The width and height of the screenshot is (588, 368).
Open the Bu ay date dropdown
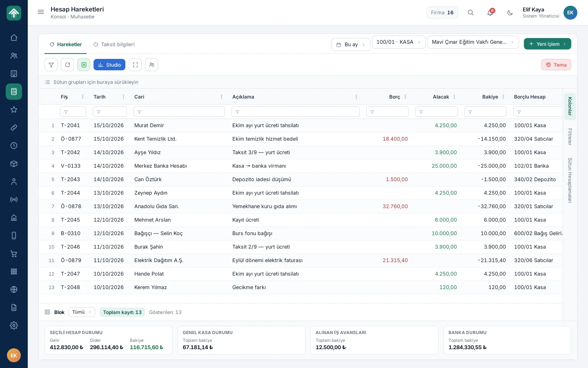(x=351, y=45)
